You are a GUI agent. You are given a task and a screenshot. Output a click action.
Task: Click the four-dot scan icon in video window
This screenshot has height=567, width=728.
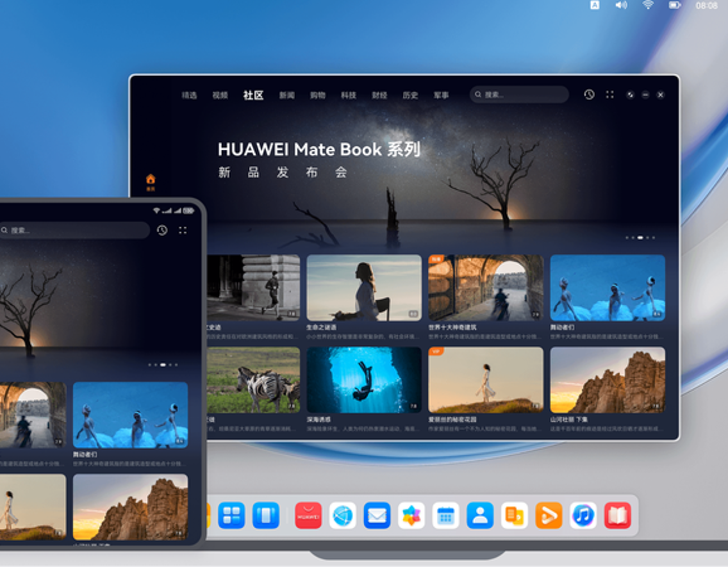click(x=609, y=95)
